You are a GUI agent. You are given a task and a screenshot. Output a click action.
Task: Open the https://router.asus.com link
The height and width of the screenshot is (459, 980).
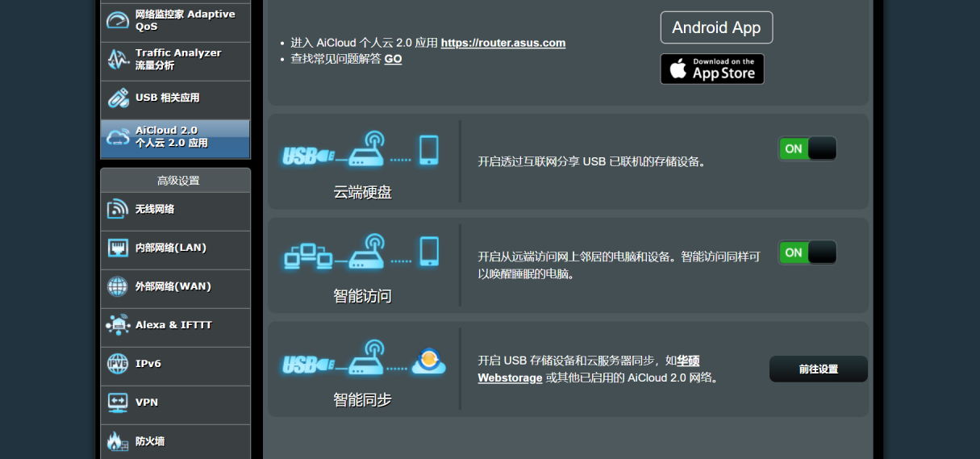coord(503,43)
